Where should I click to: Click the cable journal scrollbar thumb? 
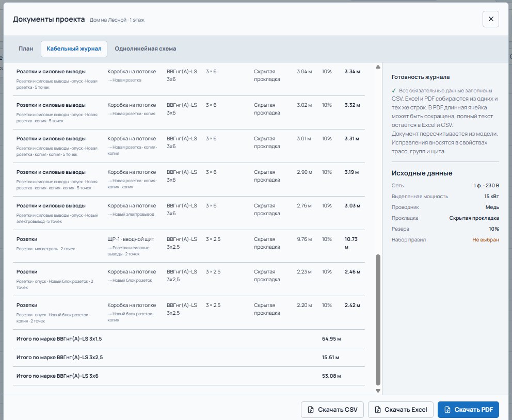click(378, 320)
